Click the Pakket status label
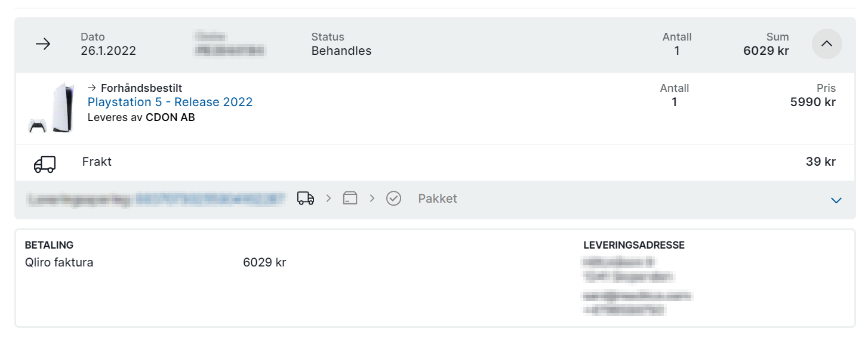This screenshot has height=338, width=868. tap(438, 199)
